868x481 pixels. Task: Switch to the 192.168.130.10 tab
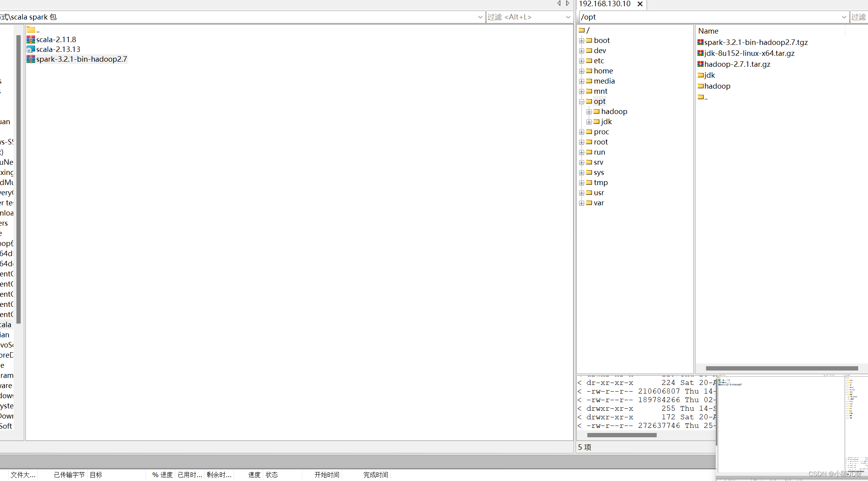coord(604,4)
